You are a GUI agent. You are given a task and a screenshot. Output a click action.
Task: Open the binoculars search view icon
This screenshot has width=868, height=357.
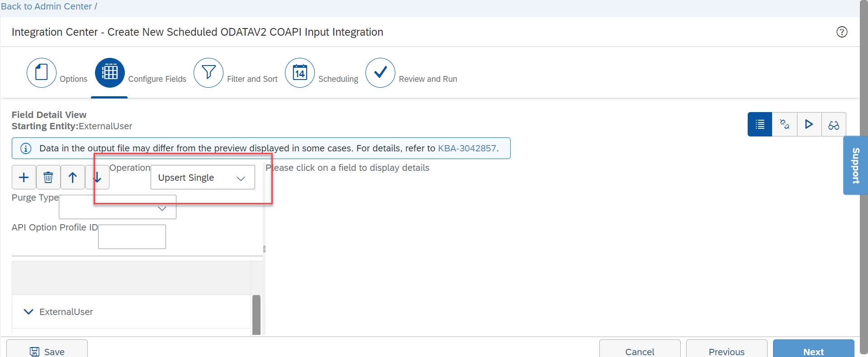tap(834, 124)
